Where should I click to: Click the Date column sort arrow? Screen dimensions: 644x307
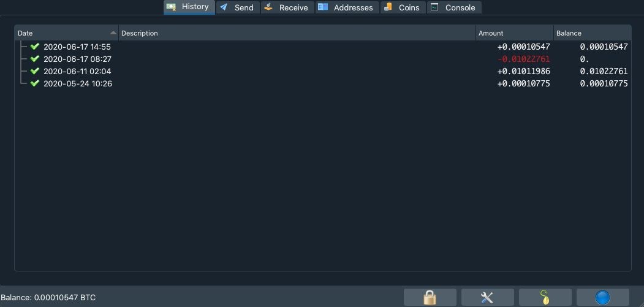point(113,33)
